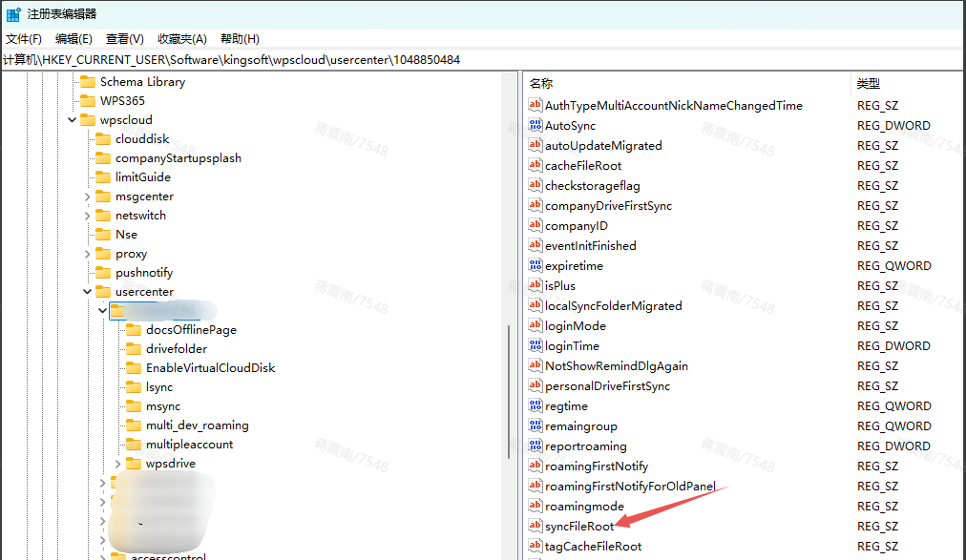Click the registry path address bar

[483, 60]
